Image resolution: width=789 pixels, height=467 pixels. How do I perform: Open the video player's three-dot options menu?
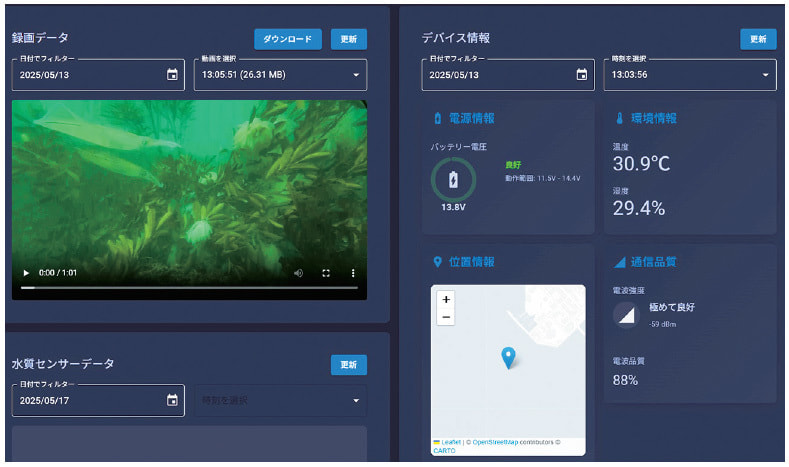pyautogui.click(x=353, y=272)
